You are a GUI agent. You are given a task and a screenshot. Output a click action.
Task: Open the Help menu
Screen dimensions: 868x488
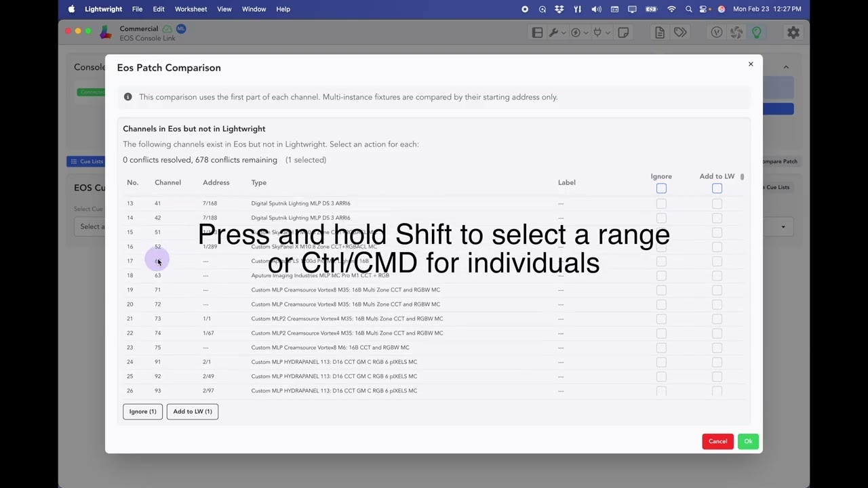point(283,9)
